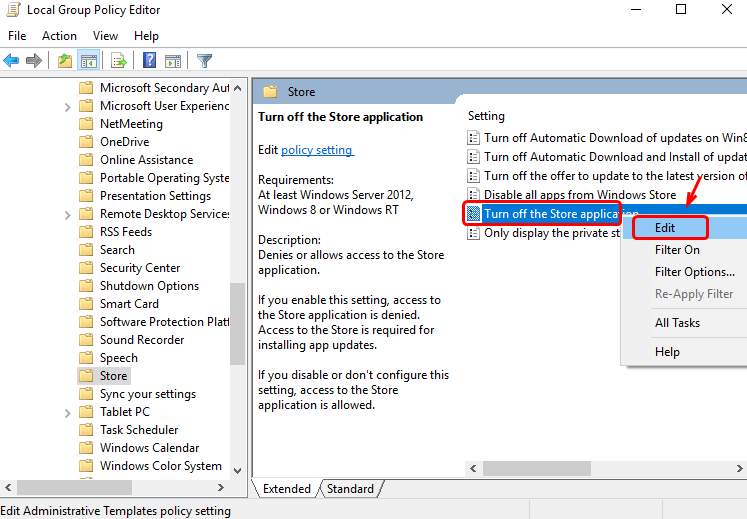Click the Forward arrow toolbar icon
The width and height of the screenshot is (747, 519).
pos(34,61)
